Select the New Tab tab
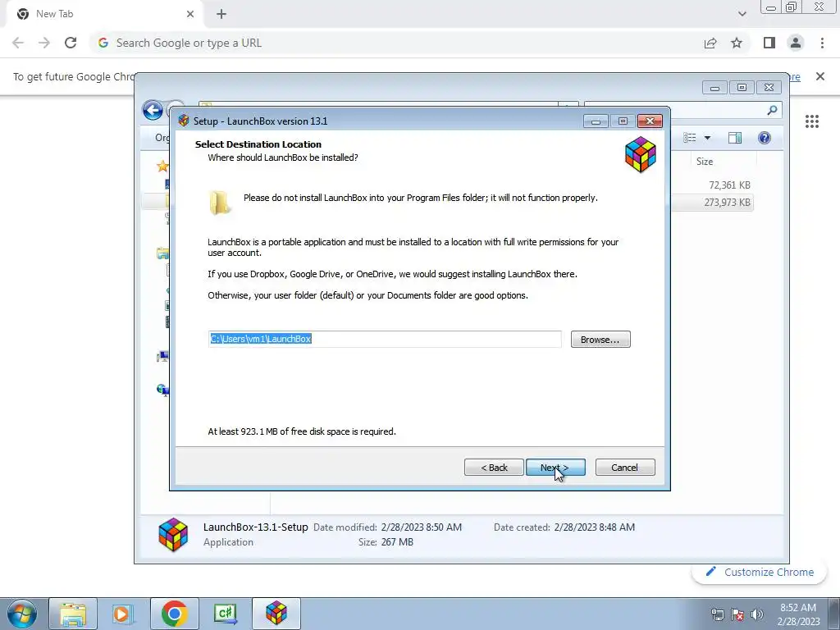This screenshot has width=840, height=630. point(104,14)
